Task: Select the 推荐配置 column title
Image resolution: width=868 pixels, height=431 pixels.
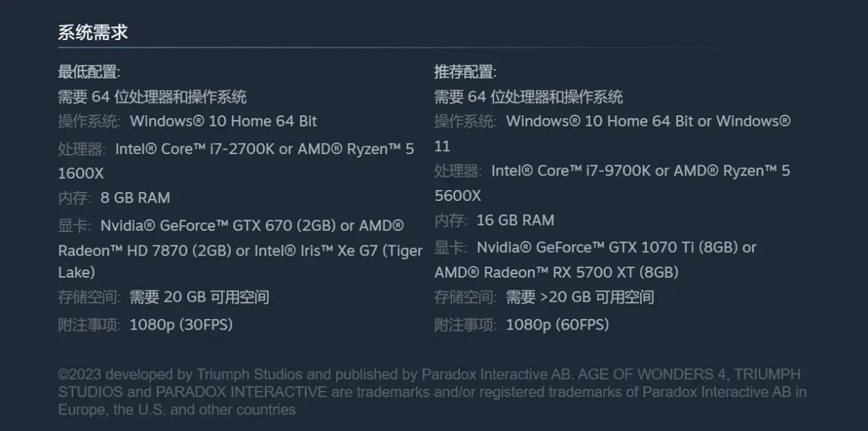Action: (465, 72)
